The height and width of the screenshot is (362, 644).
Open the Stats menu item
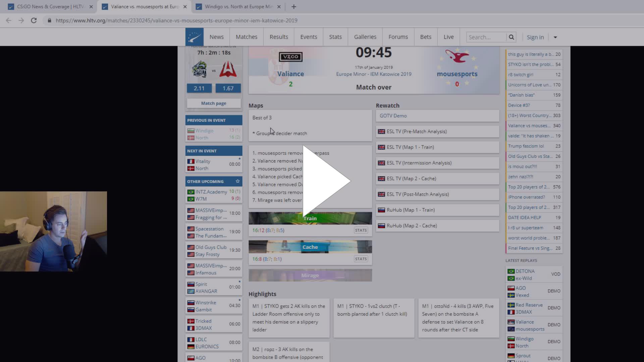point(335,37)
